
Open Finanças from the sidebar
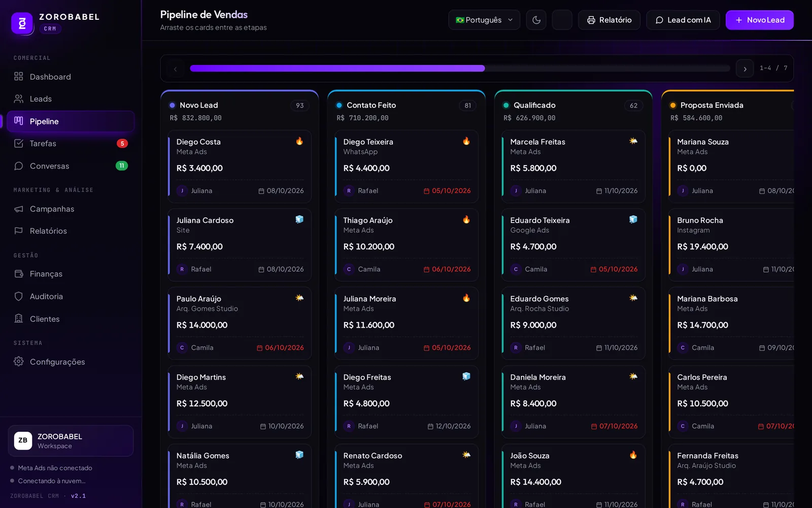[71, 274]
